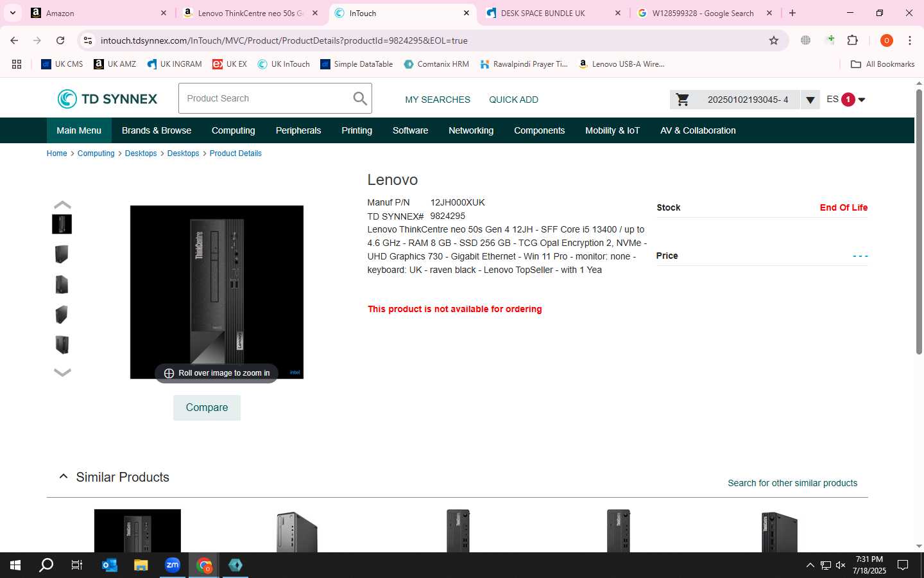Open MY SEARCHES link
Image resolution: width=924 pixels, height=578 pixels.
tap(438, 100)
